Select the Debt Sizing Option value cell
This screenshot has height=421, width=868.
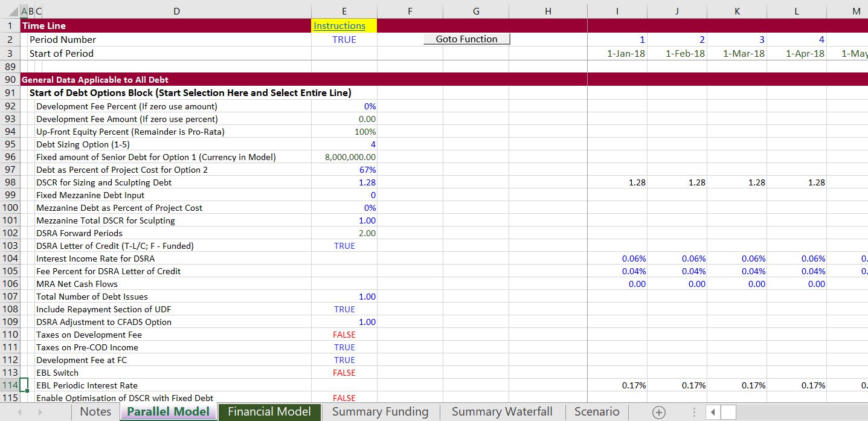(x=344, y=144)
